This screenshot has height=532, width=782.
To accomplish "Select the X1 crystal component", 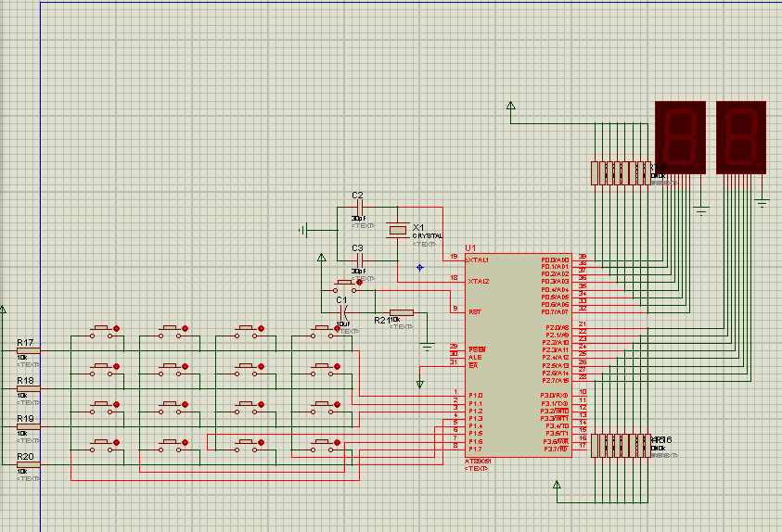I will point(397,230).
